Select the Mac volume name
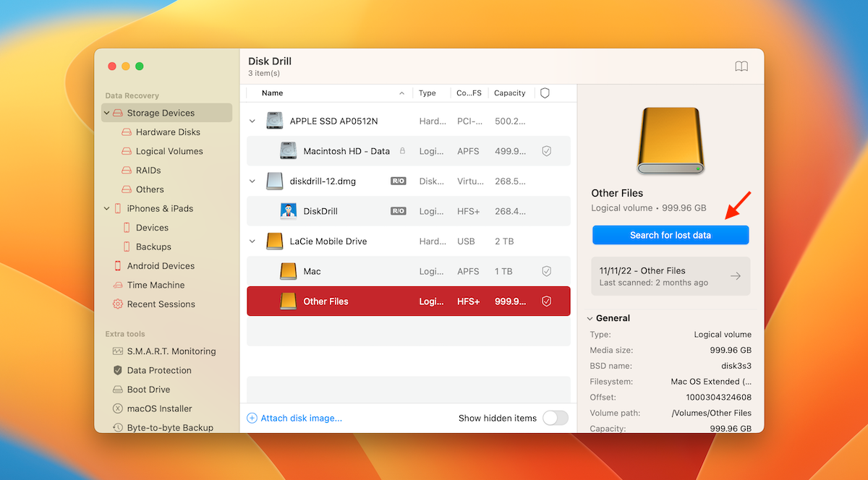 coord(312,271)
